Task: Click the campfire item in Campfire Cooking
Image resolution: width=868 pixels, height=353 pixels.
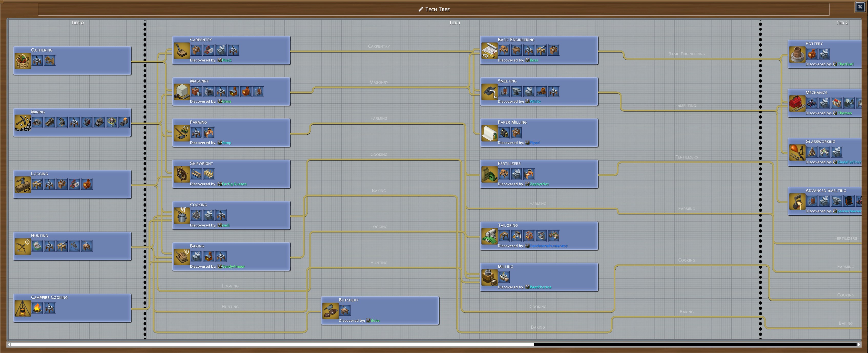Action: (37, 308)
